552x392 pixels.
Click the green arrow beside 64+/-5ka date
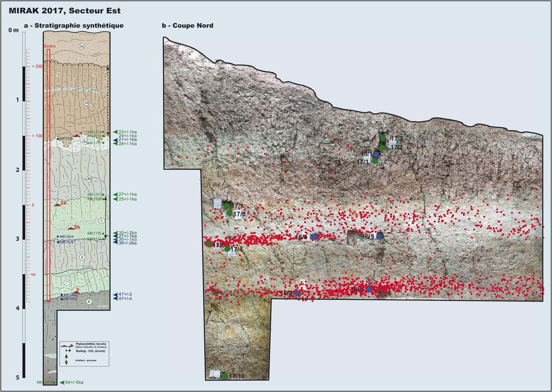62,382
